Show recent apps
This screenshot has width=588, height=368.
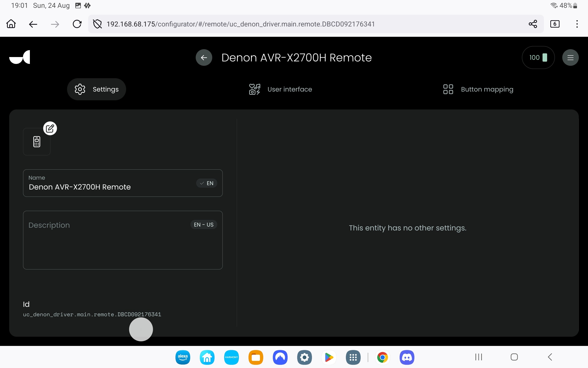coord(479,357)
